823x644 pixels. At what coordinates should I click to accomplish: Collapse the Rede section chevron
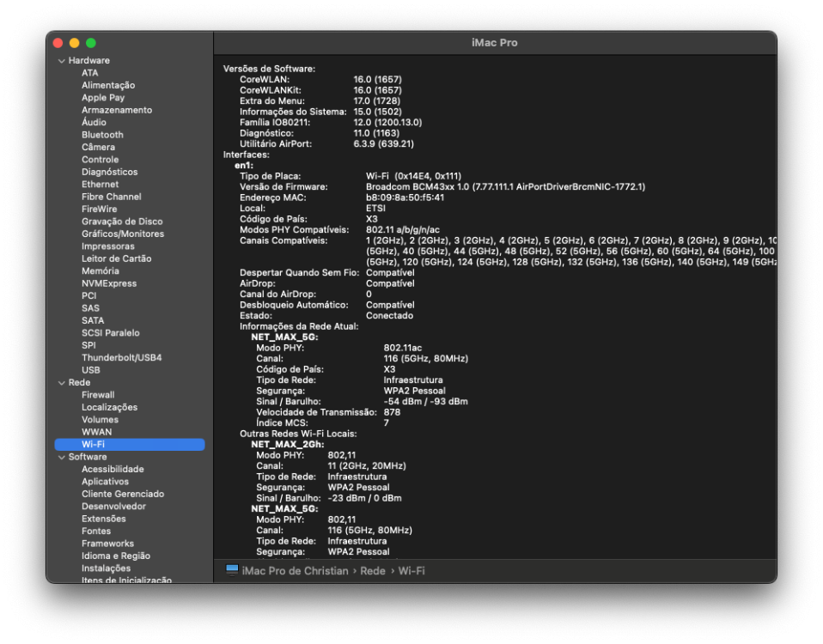point(61,383)
